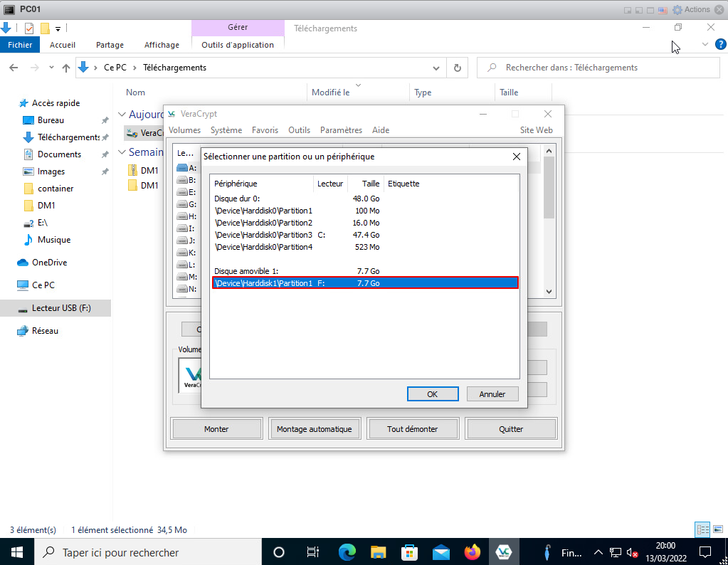Click the VeraCrypt icon in the taskbar

point(504,552)
